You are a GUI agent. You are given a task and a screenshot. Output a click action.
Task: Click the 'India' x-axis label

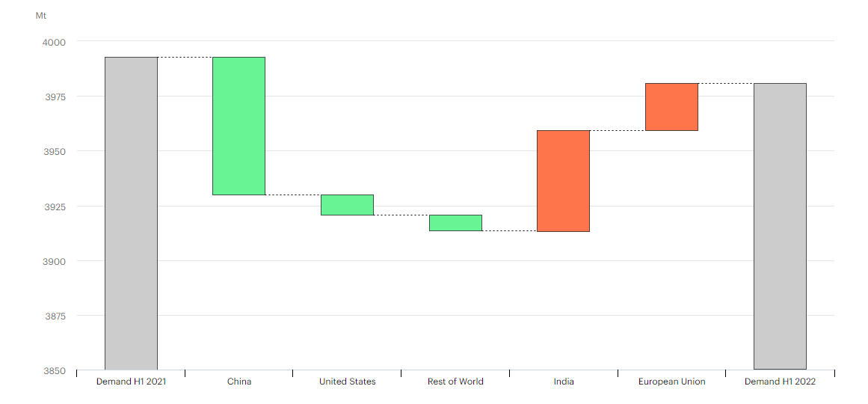[x=564, y=382]
